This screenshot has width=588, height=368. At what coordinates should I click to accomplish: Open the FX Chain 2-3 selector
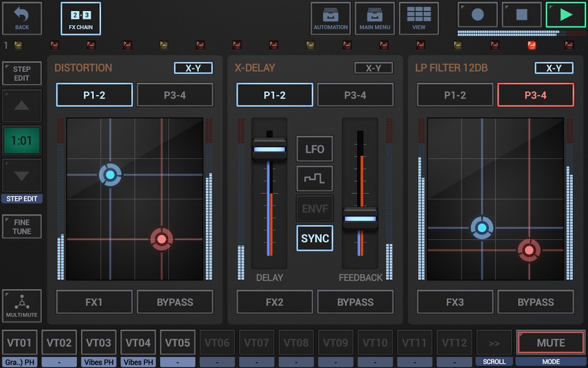pos(81,18)
